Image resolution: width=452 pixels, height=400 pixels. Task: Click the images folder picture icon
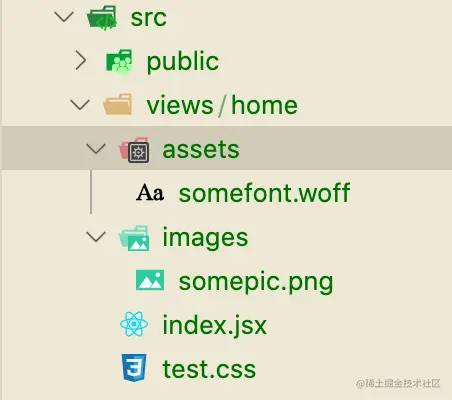[x=134, y=238]
